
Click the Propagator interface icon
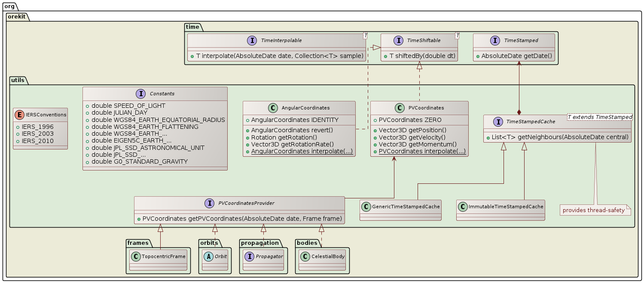point(249,256)
